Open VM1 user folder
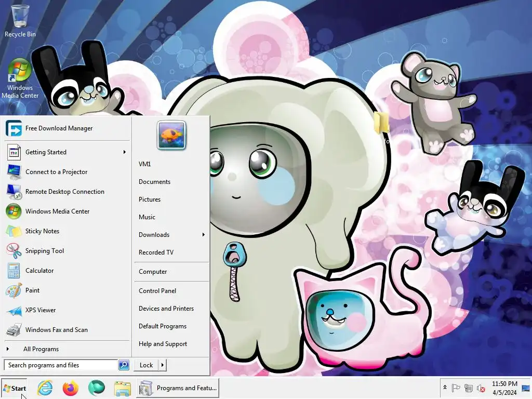This screenshot has height=399, width=532. [x=144, y=164]
